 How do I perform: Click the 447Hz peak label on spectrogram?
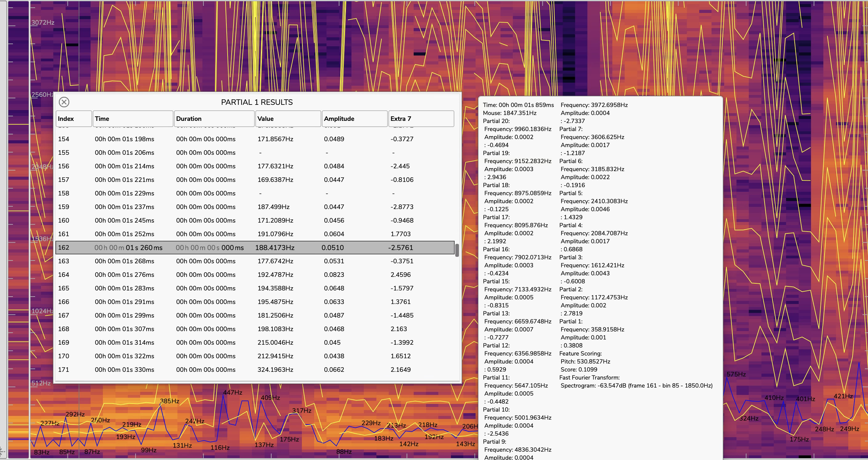pyautogui.click(x=233, y=392)
